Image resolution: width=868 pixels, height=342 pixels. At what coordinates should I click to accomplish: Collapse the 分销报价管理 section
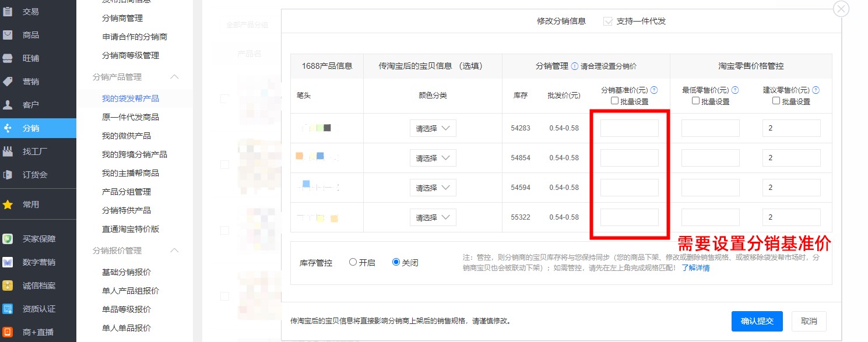point(174,251)
